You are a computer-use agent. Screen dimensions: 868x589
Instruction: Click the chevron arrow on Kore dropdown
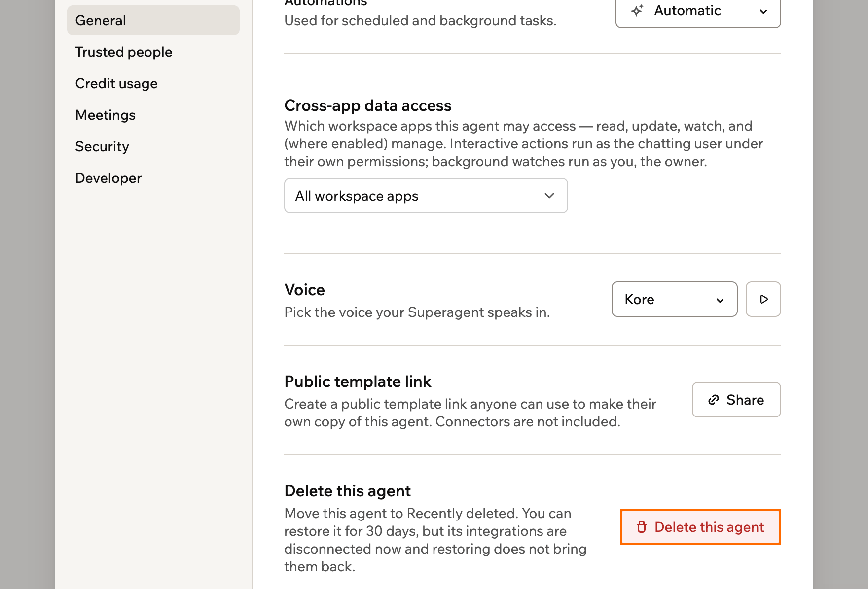pyautogui.click(x=720, y=300)
